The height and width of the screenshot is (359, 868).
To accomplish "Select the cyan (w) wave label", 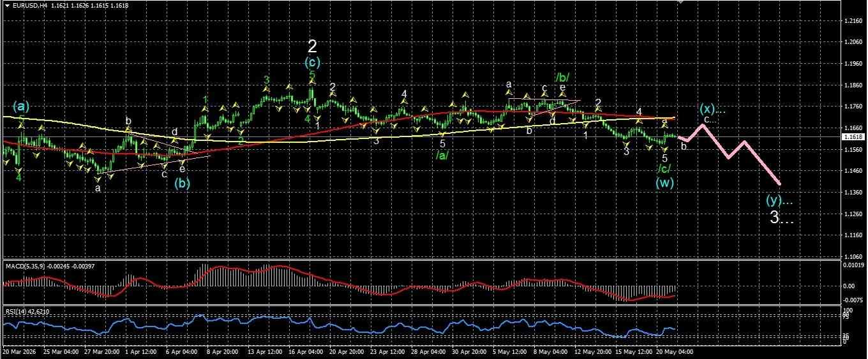I will click(x=664, y=183).
